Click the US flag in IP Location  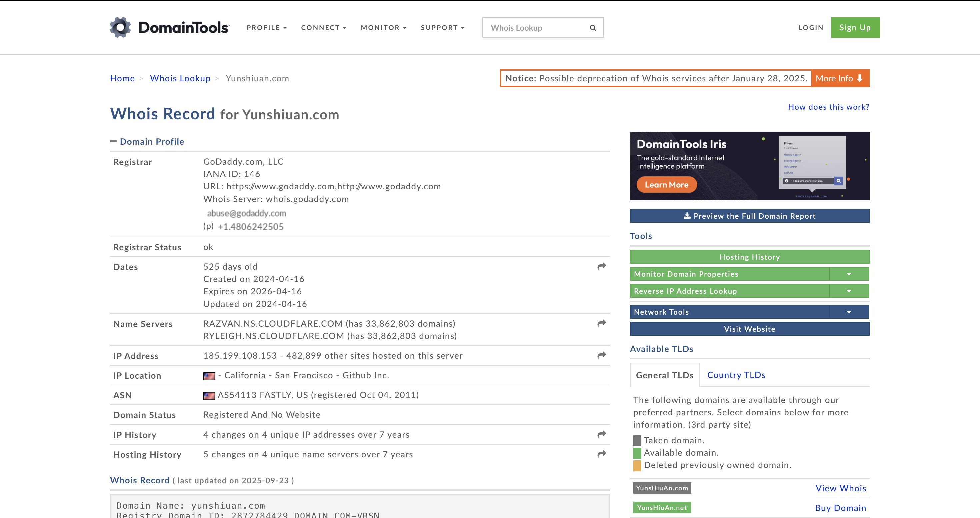point(209,376)
